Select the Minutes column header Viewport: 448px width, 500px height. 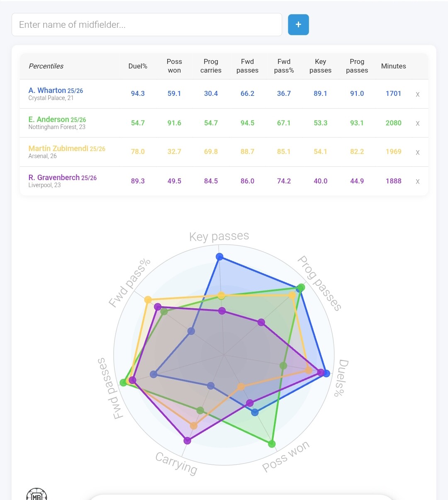pos(393,66)
